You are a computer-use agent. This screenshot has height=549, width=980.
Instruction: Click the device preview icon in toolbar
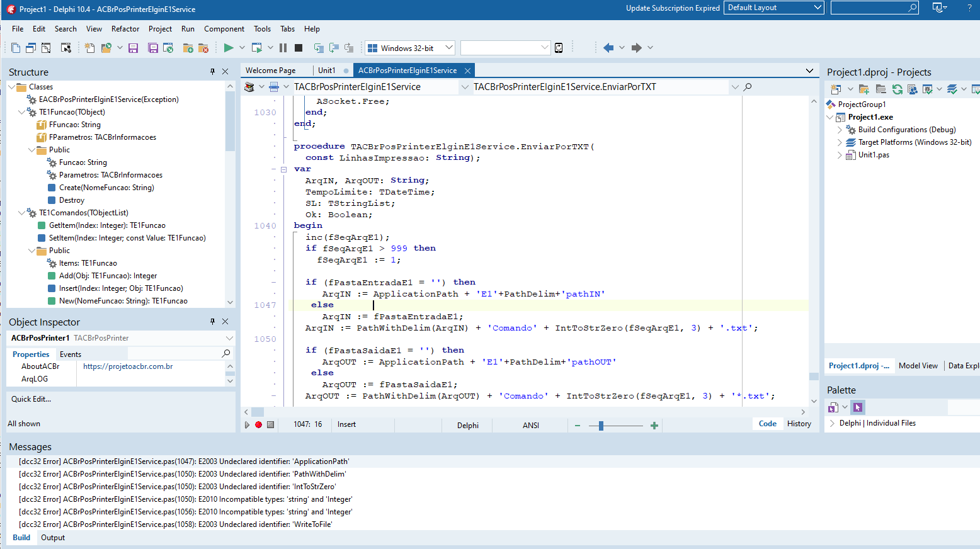tap(559, 48)
